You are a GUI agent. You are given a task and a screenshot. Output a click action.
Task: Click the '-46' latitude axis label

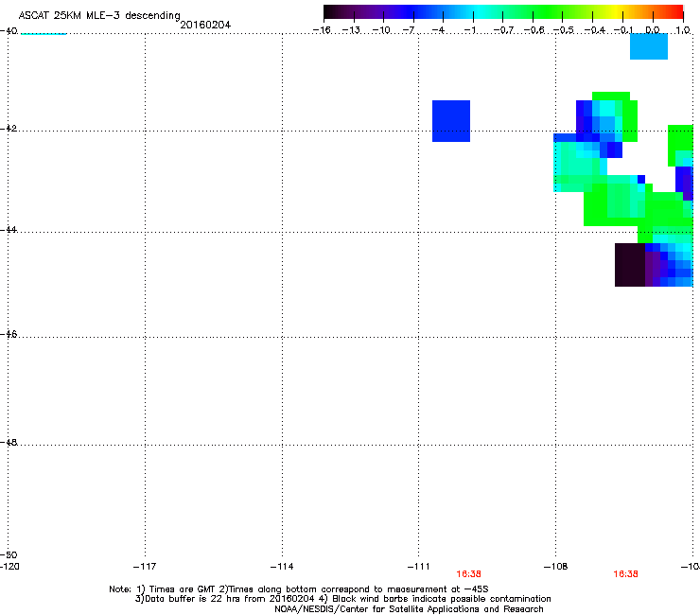click(9, 335)
